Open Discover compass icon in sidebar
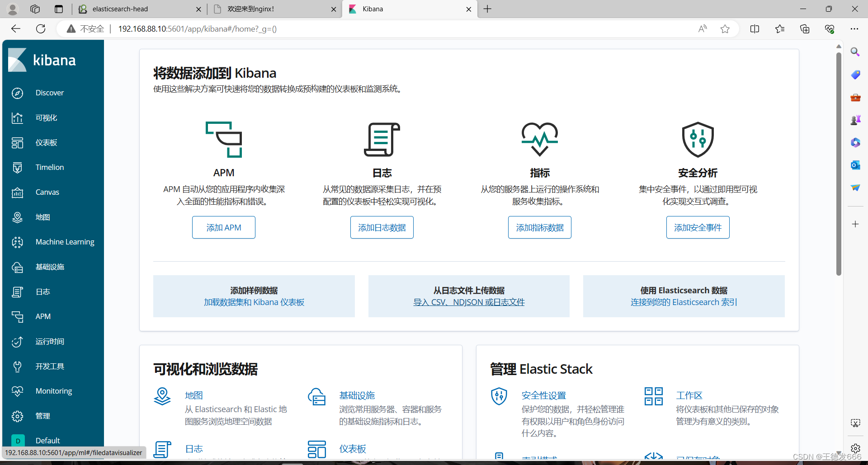Viewport: 868px width, 465px height. point(17,93)
